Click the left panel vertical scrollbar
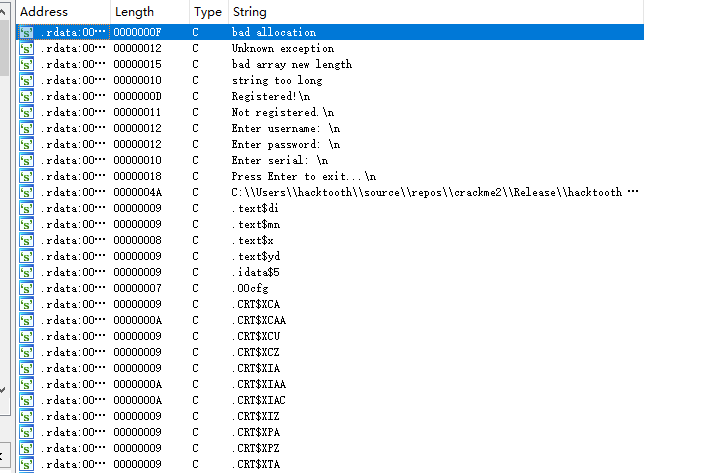The width and height of the screenshot is (721, 473). click(5, 200)
